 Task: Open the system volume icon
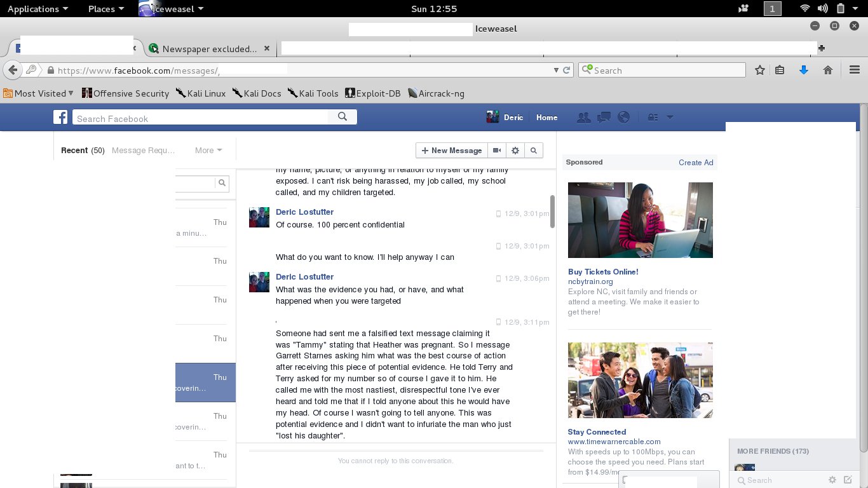pyautogui.click(x=823, y=9)
